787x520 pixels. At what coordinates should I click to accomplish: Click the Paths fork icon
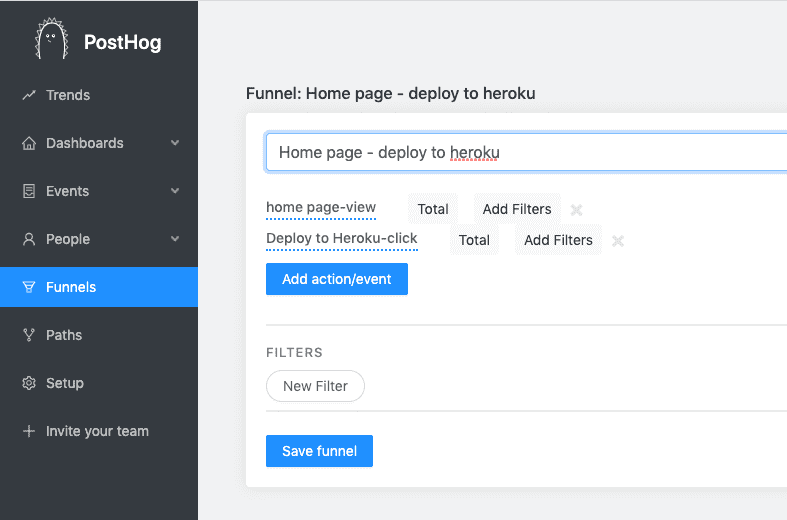coord(29,335)
